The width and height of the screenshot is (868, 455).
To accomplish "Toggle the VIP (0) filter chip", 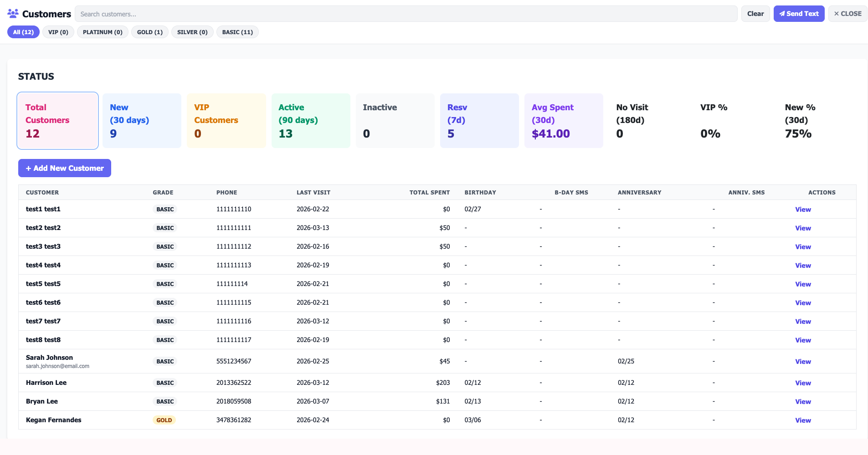I will 58,32.
